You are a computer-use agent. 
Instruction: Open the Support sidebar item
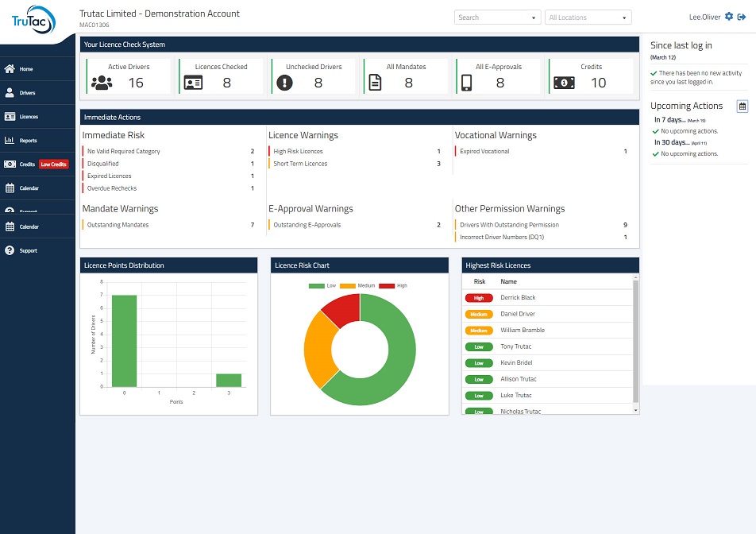point(37,250)
